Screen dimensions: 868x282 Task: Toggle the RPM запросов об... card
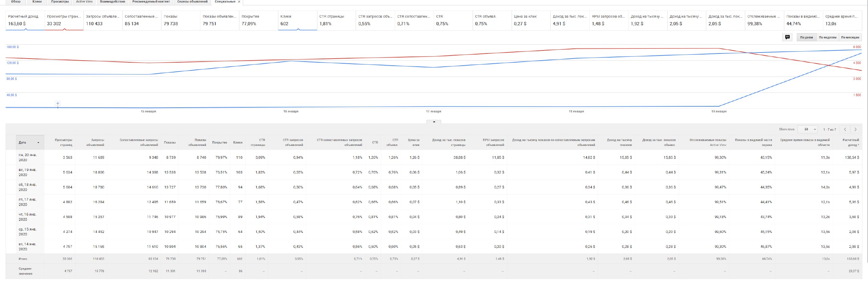[x=609, y=20]
